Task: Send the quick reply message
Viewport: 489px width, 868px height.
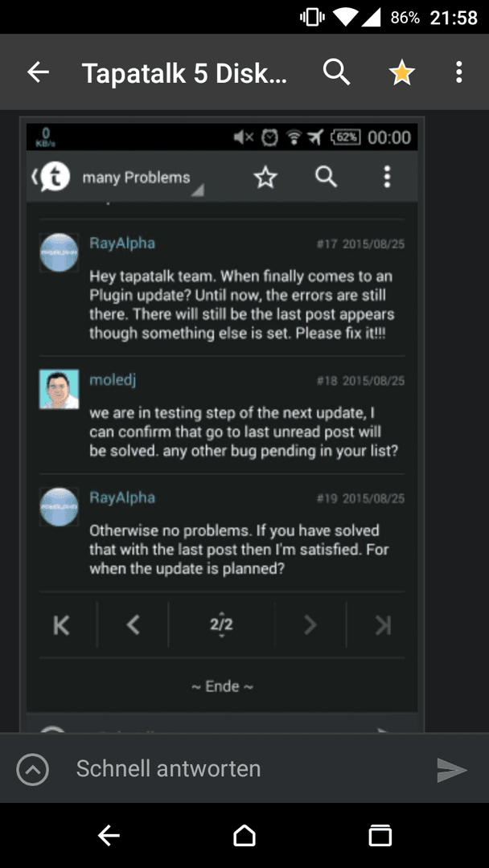Action: pyautogui.click(x=451, y=769)
